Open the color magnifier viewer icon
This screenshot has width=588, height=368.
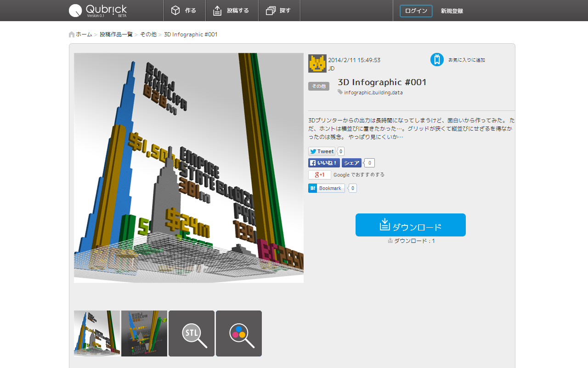coord(239,333)
